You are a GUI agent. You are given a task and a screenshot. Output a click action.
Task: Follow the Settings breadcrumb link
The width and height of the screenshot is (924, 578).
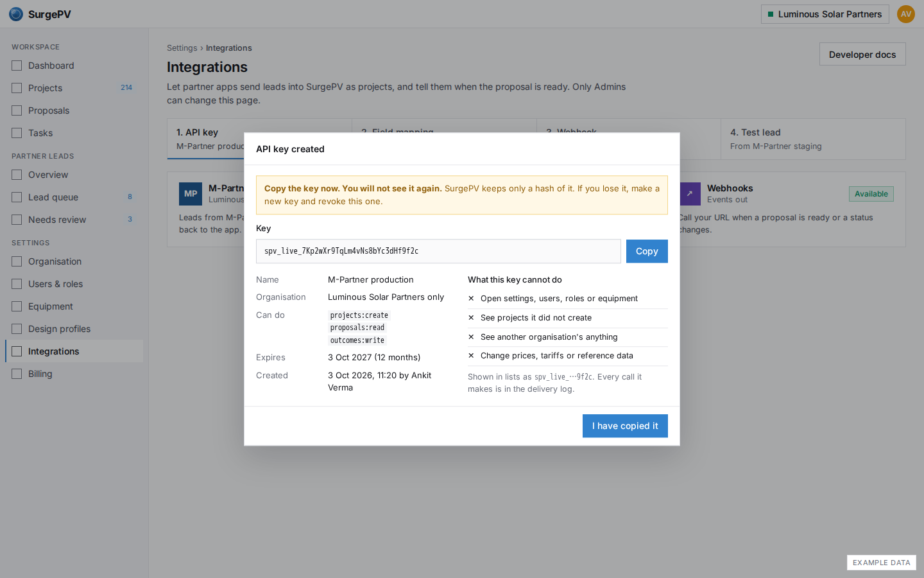coord(182,48)
